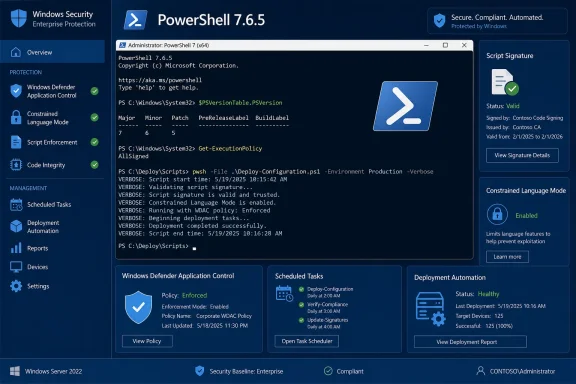
Task: Click the Windows Server 2022 label
Action: point(54,372)
